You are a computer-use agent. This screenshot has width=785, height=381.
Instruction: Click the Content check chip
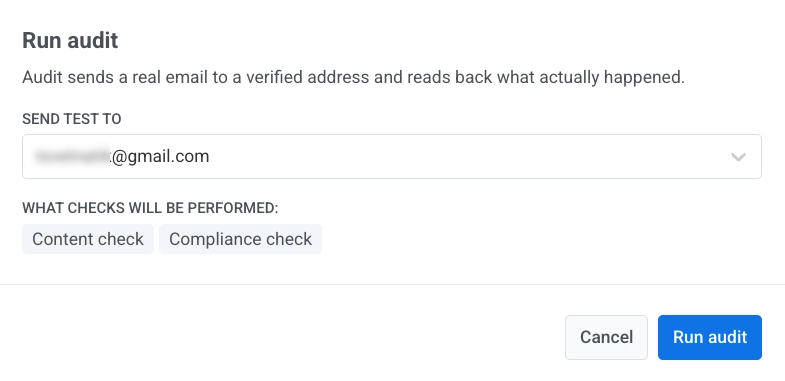[88, 239]
